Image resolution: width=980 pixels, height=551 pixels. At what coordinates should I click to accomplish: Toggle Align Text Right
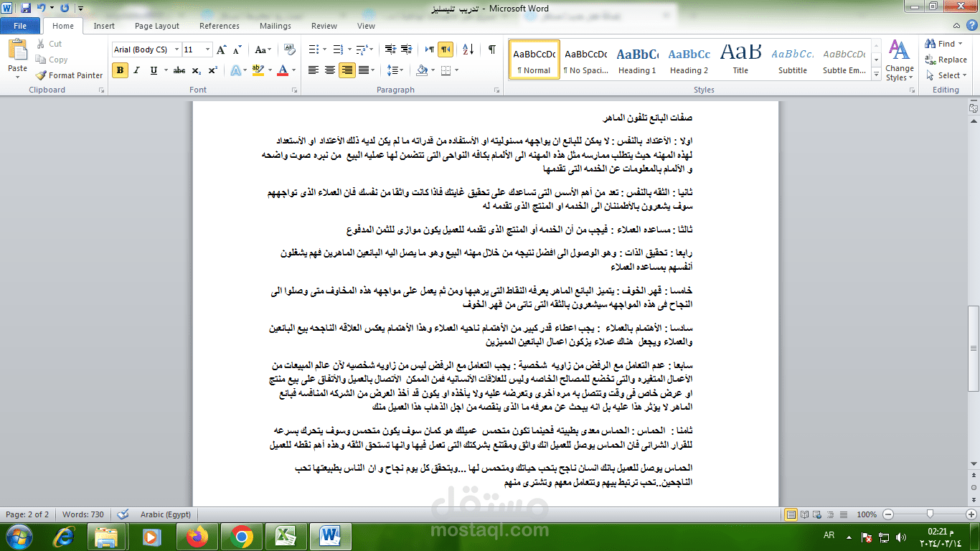coord(347,70)
